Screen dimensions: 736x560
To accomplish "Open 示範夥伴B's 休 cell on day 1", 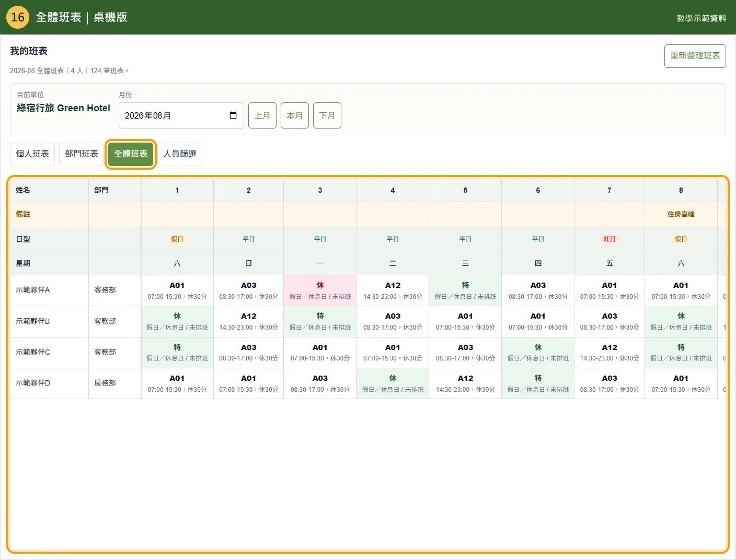I will click(x=177, y=321).
